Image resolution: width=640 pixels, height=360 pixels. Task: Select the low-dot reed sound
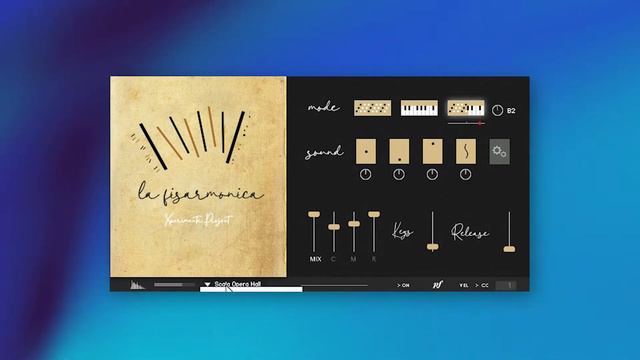point(399,151)
